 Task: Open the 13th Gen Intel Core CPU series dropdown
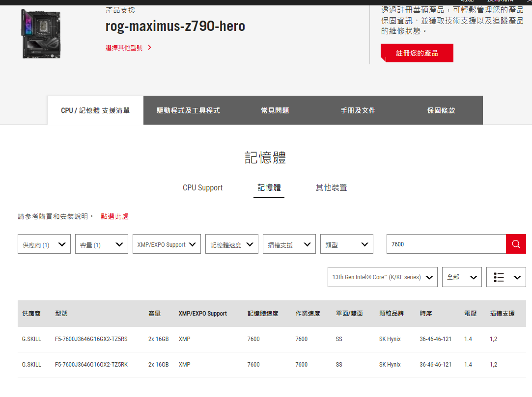pos(382,277)
